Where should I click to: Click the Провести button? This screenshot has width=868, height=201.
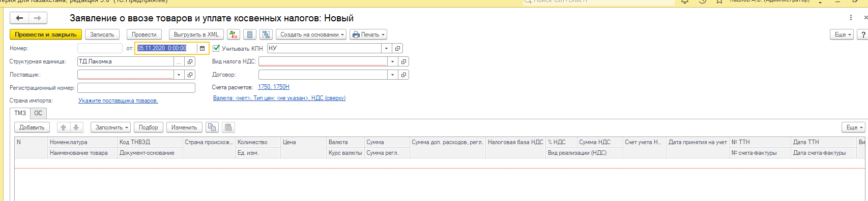coord(144,35)
